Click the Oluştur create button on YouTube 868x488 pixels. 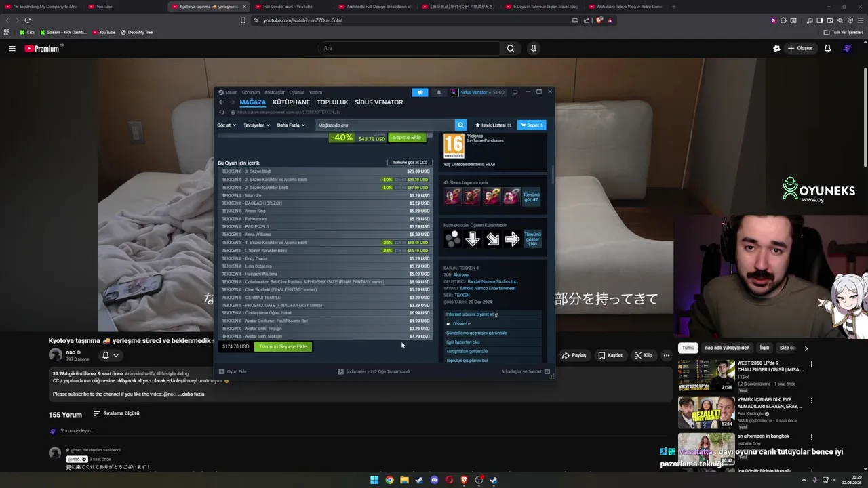tap(800, 48)
